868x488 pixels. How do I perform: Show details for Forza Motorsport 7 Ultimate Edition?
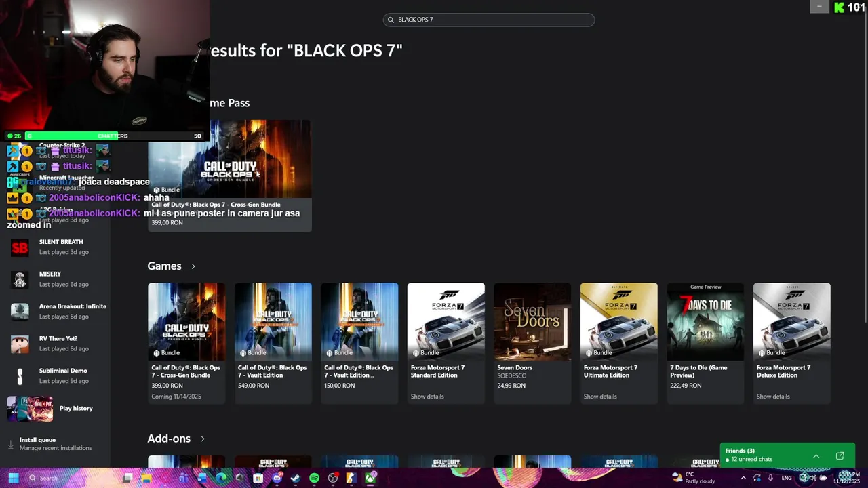point(600,396)
